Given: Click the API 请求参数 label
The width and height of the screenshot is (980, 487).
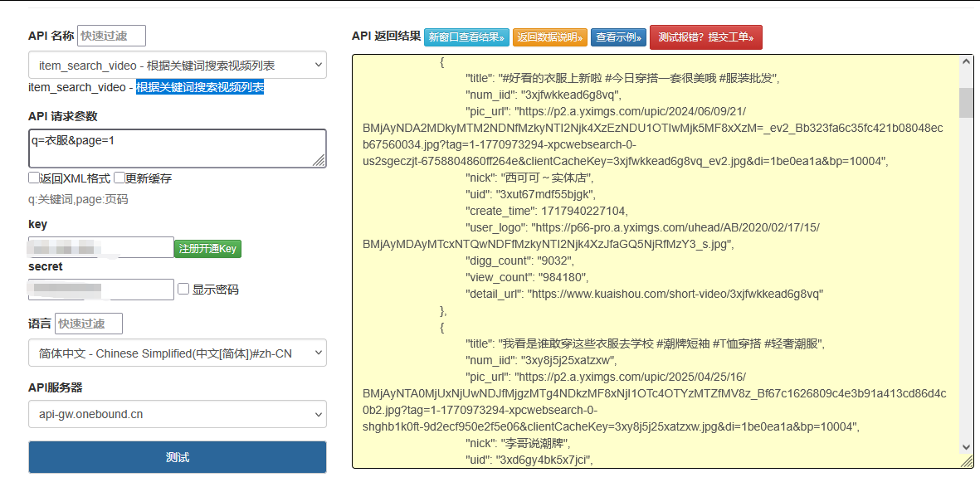Looking at the screenshot, I should [x=62, y=116].
